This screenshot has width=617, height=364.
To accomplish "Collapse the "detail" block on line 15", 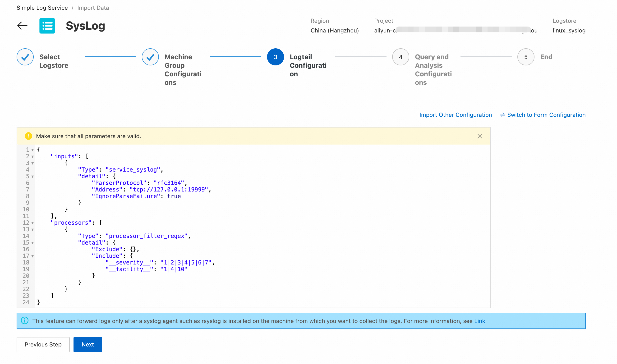I will (32, 243).
